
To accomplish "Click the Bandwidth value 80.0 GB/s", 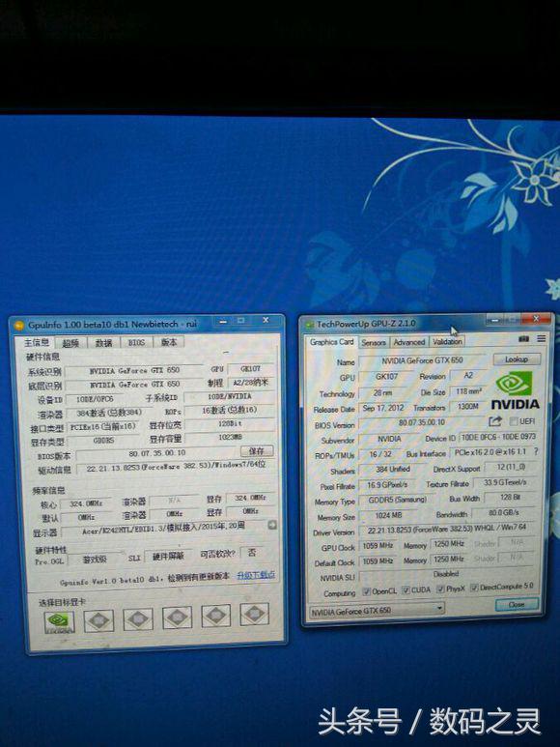I will pyautogui.click(x=503, y=512).
